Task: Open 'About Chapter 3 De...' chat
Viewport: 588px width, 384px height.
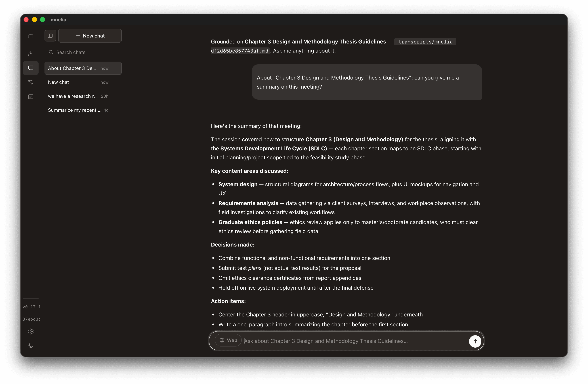Action: pos(83,68)
